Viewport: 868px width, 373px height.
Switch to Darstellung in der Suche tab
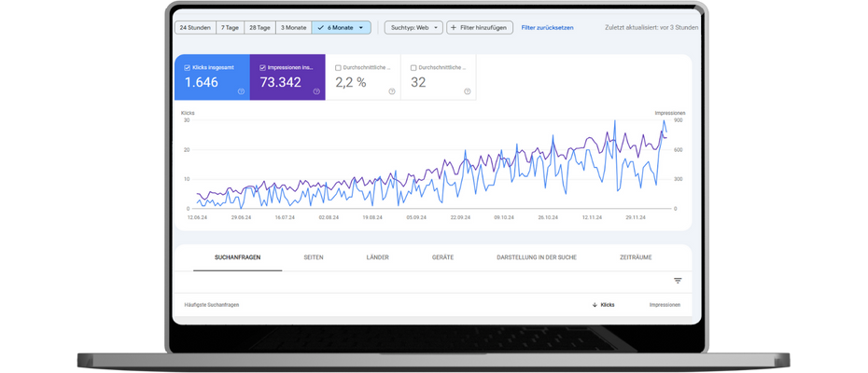click(537, 257)
